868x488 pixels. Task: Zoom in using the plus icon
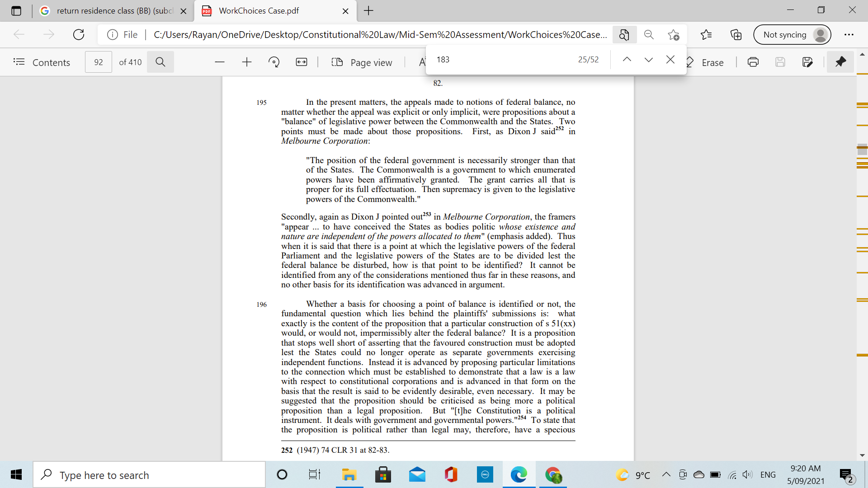(247, 62)
